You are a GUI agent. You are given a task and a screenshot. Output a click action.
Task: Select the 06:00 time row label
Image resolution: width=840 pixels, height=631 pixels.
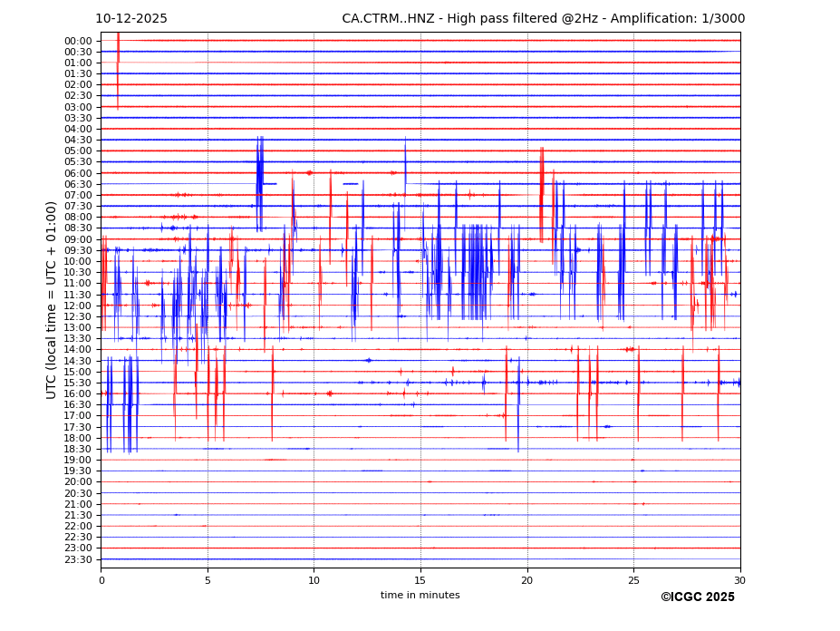click(78, 173)
